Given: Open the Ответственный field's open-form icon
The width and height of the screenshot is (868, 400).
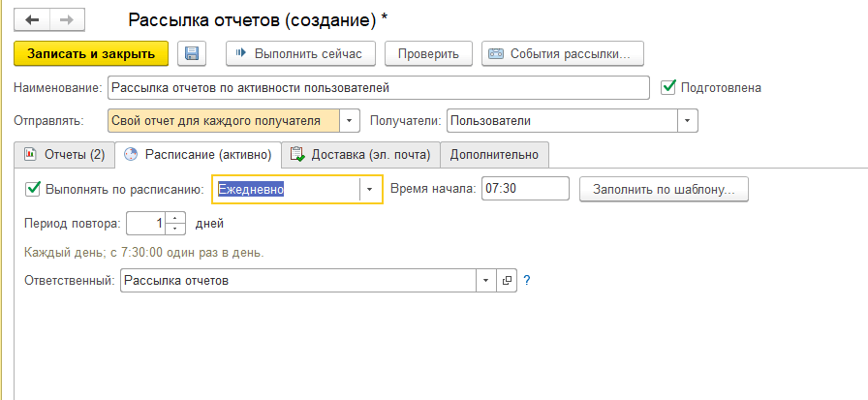Looking at the screenshot, I should coord(507,281).
